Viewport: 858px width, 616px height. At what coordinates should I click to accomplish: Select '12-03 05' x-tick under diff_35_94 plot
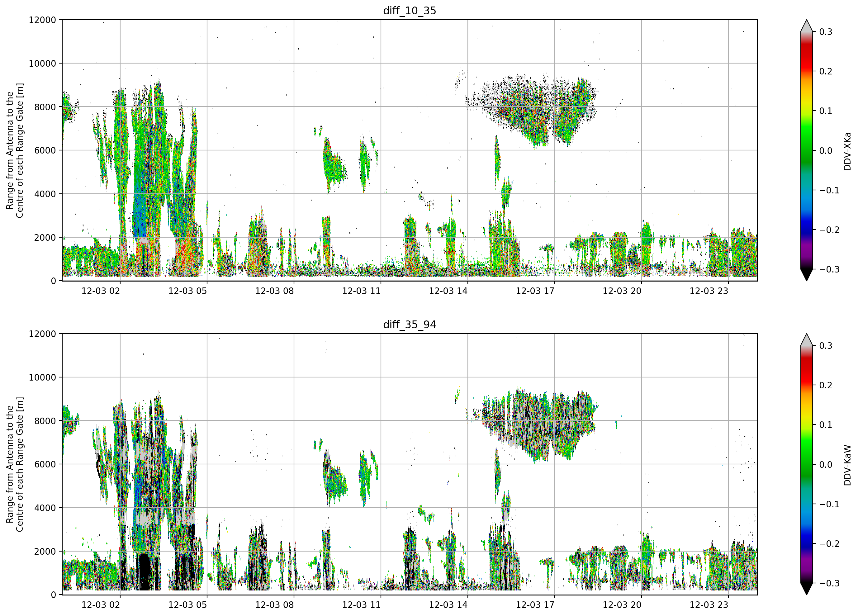coord(188,605)
